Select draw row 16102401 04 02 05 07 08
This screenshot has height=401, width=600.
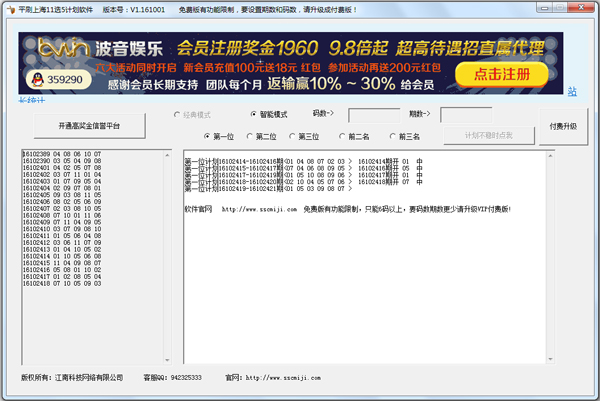[x=62, y=168]
